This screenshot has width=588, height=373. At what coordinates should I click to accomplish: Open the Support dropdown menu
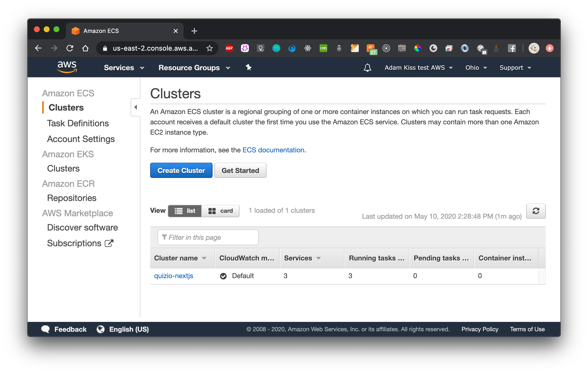tap(515, 68)
